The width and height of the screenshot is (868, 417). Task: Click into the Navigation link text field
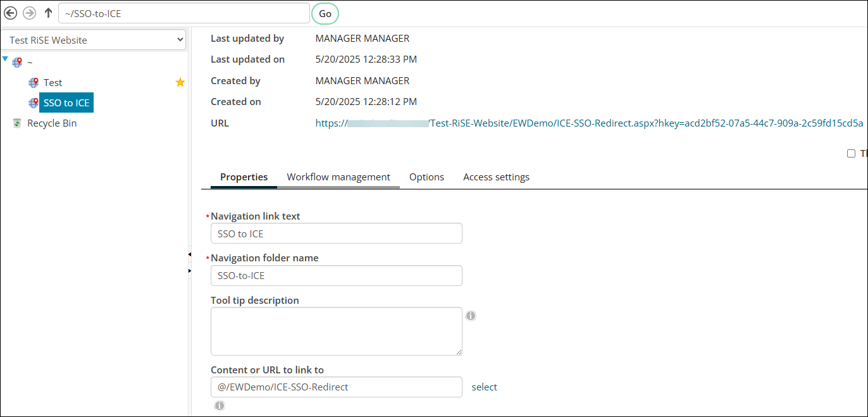pyautogui.click(x=336, y=233)
